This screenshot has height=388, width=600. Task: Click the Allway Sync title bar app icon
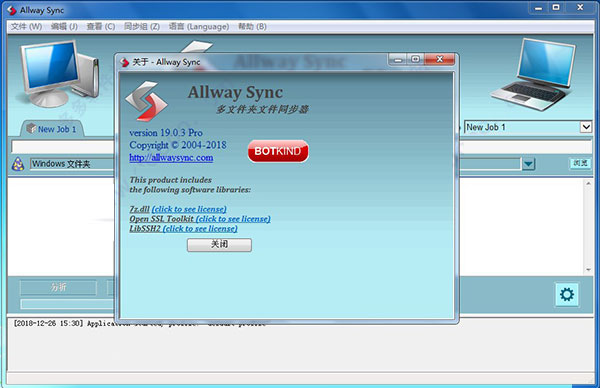pyautogui.click(x=12, y=10)
